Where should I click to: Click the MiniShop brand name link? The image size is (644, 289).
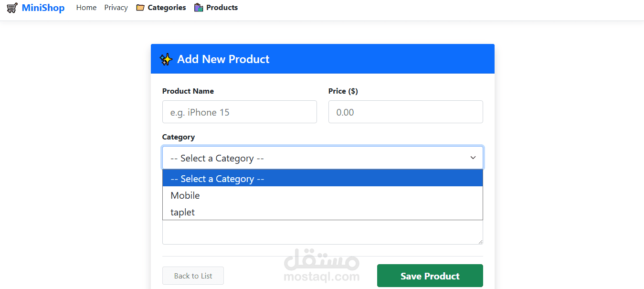click(x=43, y=8)
